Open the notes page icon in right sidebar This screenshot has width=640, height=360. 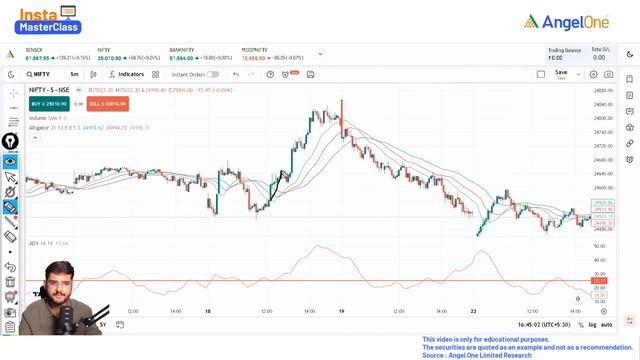click(629, 95)
